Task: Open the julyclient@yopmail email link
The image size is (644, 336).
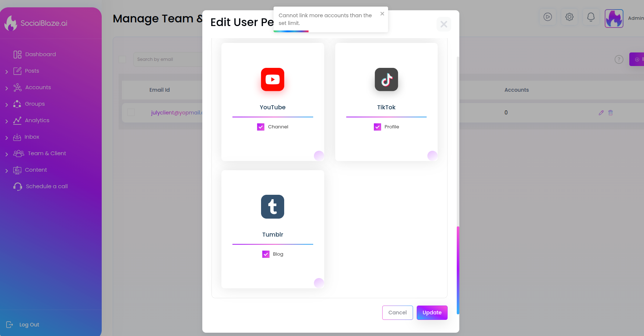Action: coord(177,113)
